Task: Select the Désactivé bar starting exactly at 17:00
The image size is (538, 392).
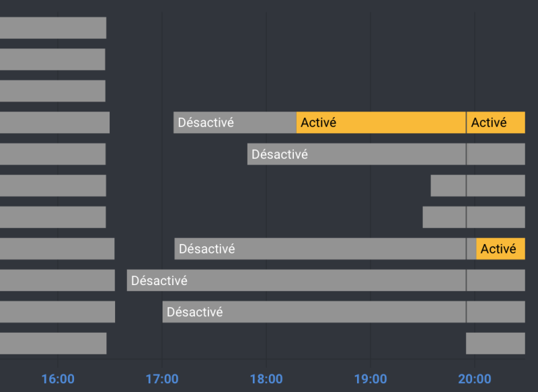Action: tap(314, 312)
